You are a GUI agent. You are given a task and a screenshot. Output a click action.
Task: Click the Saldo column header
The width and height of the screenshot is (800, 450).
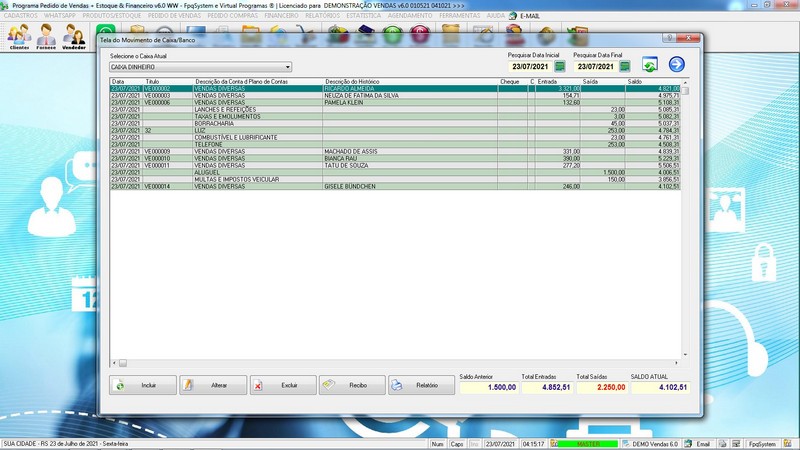click(x=653, y=82)
